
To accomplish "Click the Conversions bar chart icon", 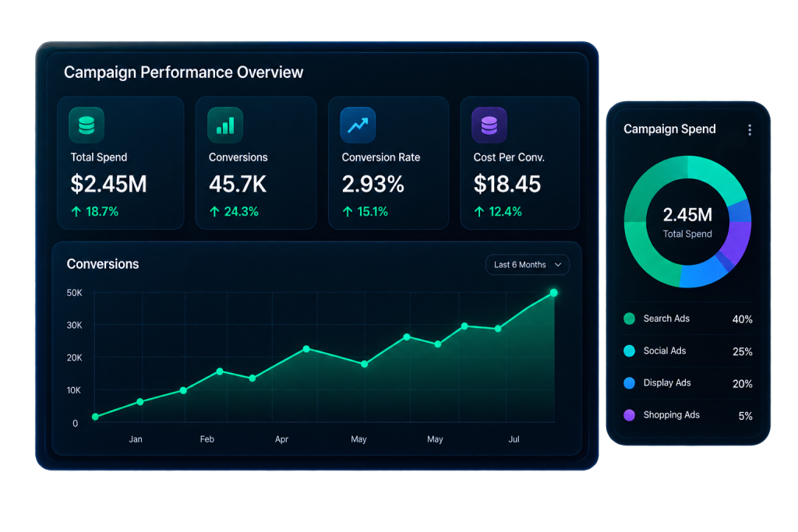I will (x=225, y=125).
